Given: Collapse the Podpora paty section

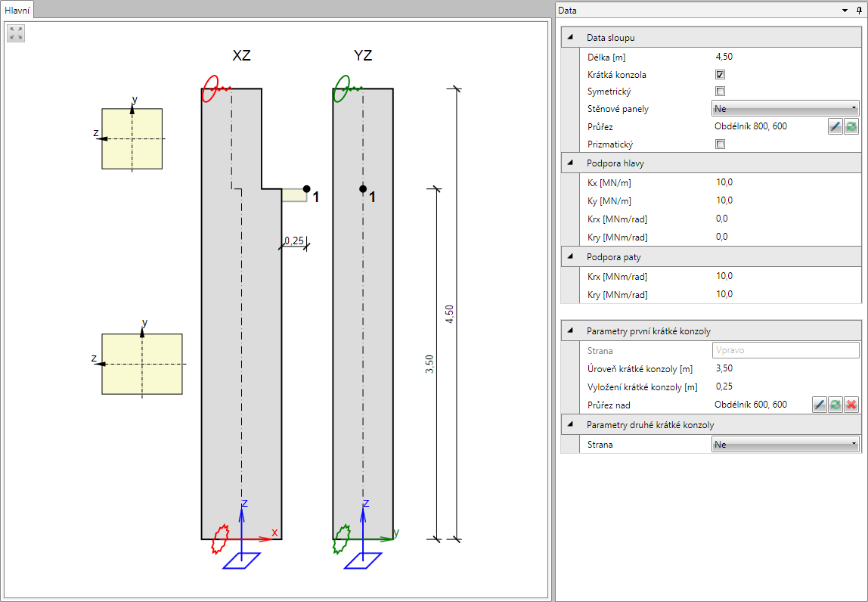Looking at the screenshot, I should point(570,257).
